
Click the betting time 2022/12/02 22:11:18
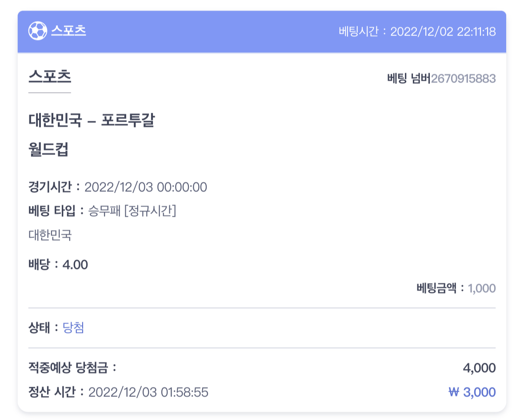443,32
